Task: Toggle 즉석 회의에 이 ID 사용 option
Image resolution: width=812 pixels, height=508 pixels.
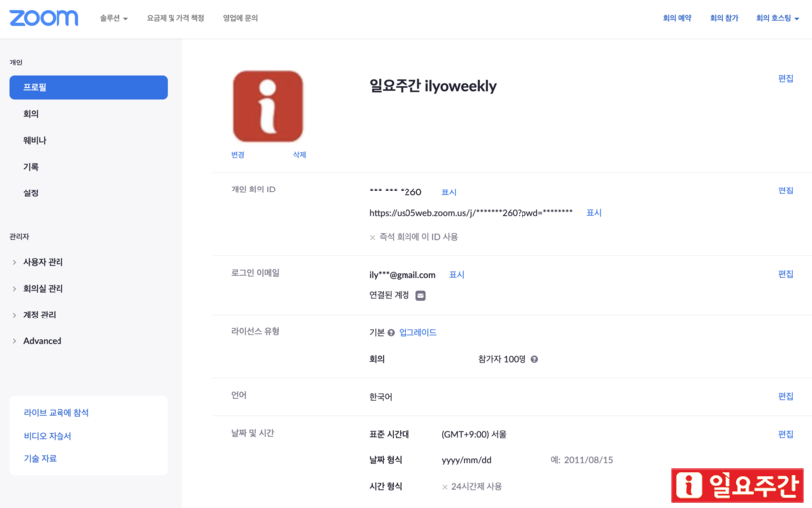Action: click(373, 238)
